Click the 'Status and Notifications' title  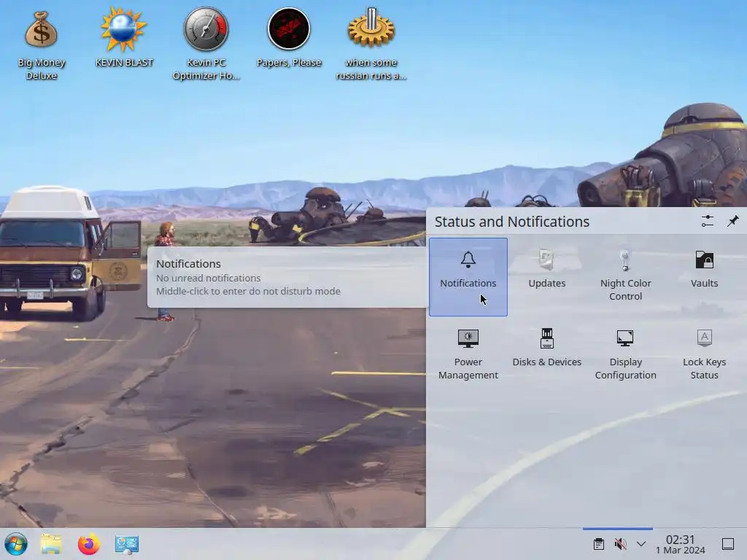coord(511,222)
